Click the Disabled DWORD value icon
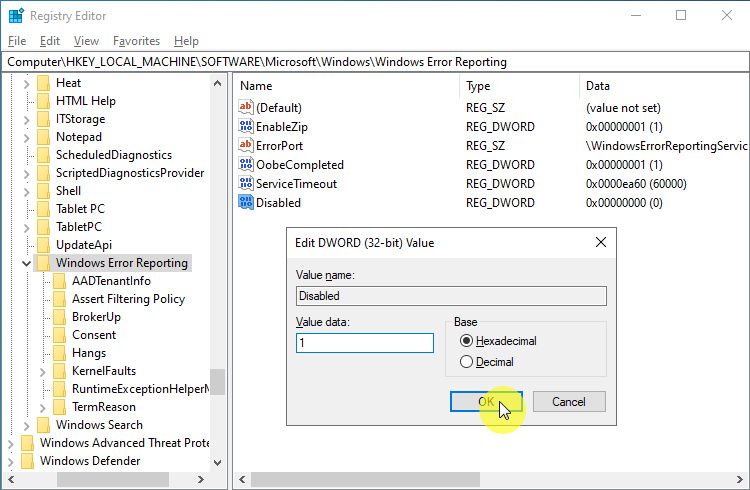750x490 pixels. (x=247, y=203)
